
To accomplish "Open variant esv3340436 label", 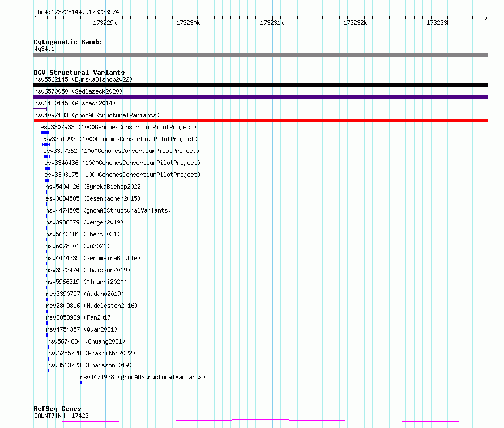I will (122, 163).
